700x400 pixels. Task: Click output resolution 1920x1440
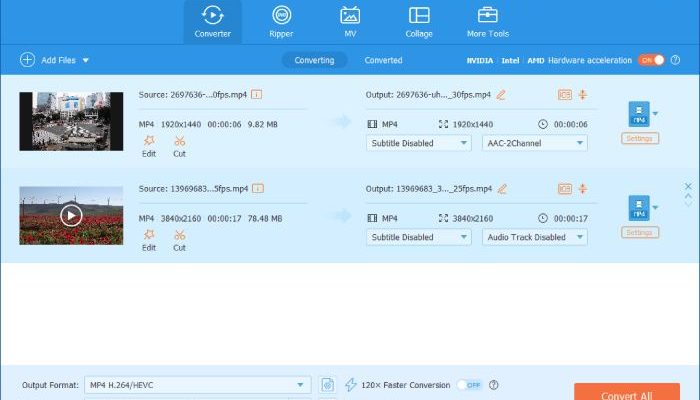click(473, 125)
